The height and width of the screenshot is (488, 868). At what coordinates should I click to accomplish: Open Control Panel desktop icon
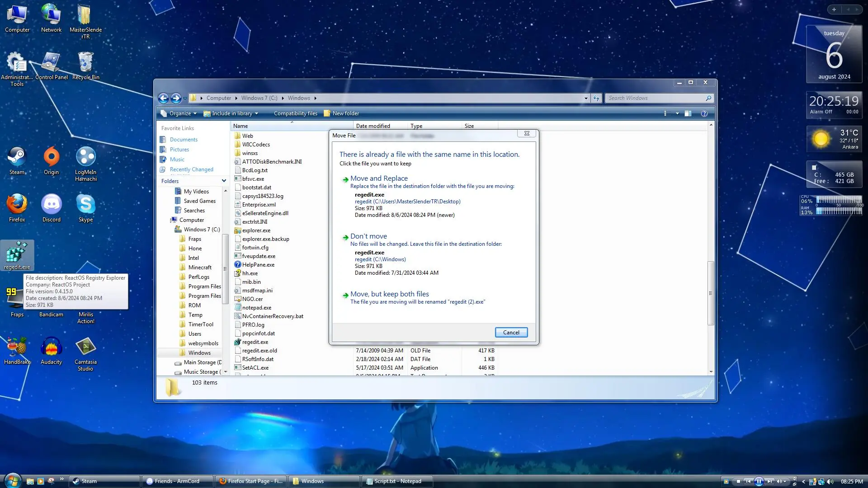coord(52,66)
